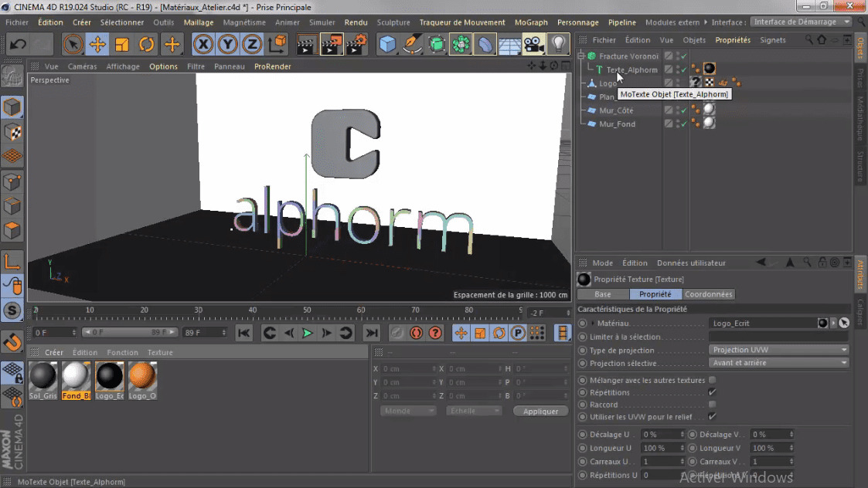
Task: Open the Monde coordinate dropdown
Action: pos(408,411)
